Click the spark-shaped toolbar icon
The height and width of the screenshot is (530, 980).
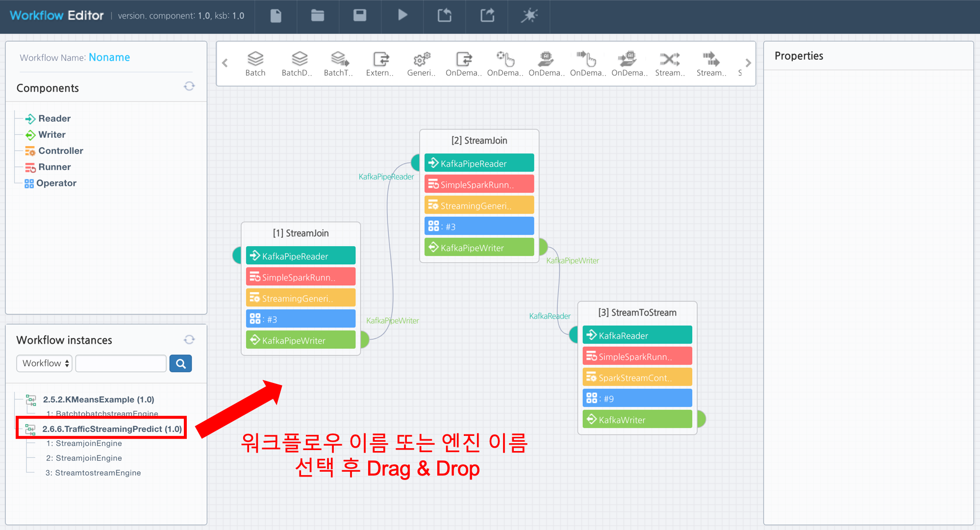pyautogui.click(x=529, y=15)
